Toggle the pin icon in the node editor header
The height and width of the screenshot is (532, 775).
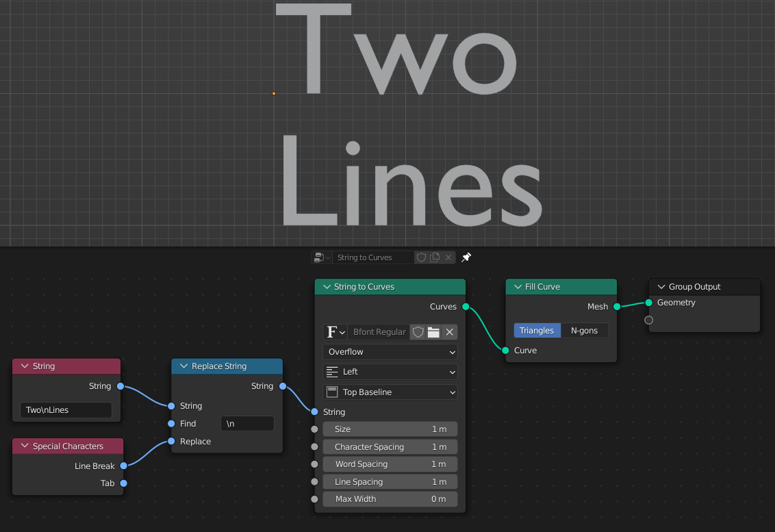coord(466,257)
